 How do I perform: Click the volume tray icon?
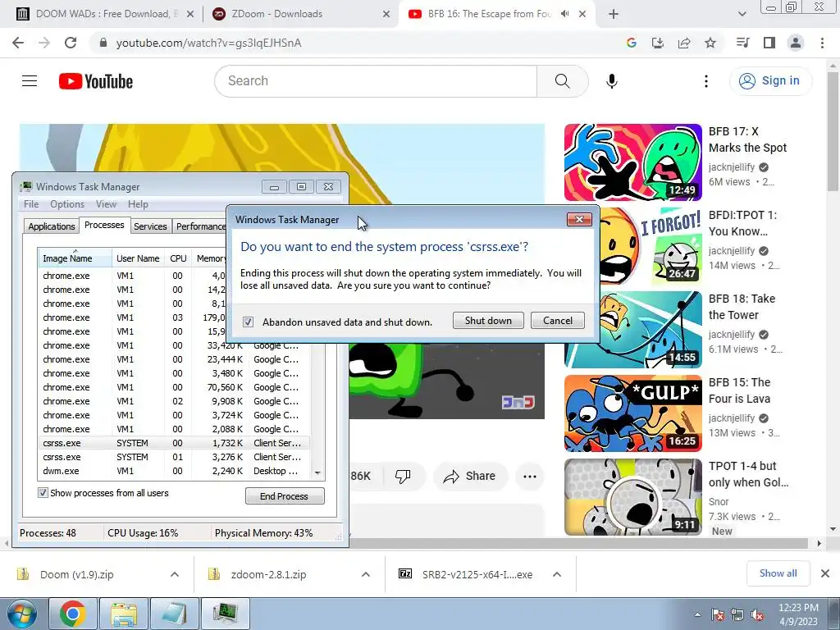tap(757, 615)
